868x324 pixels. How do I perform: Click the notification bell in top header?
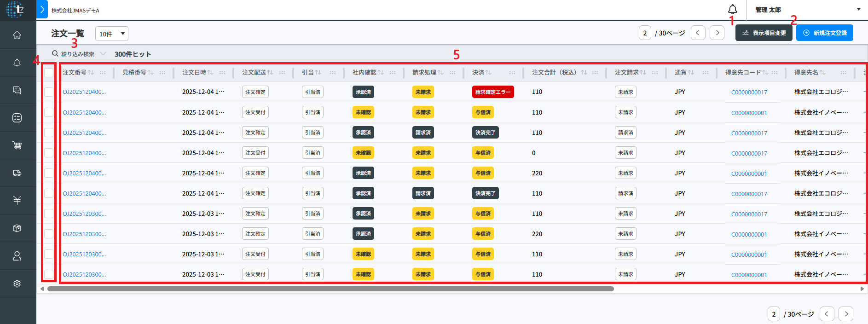point(732,9)
